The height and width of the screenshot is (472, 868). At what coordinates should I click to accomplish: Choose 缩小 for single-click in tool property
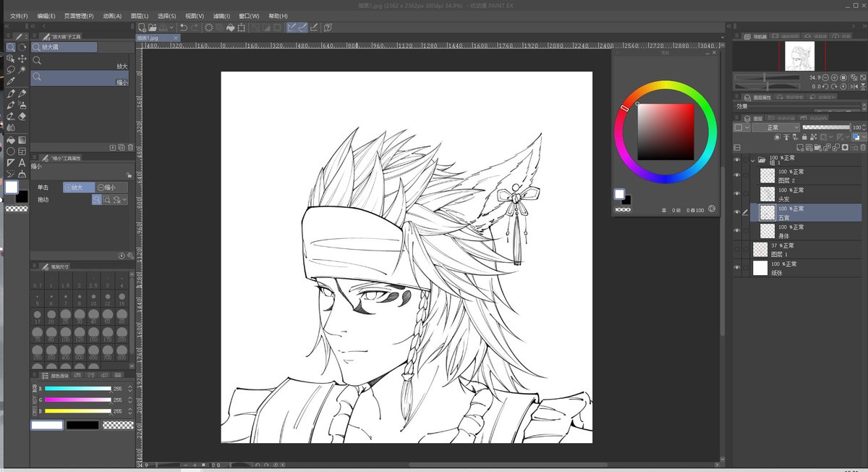tap(112, 187)
